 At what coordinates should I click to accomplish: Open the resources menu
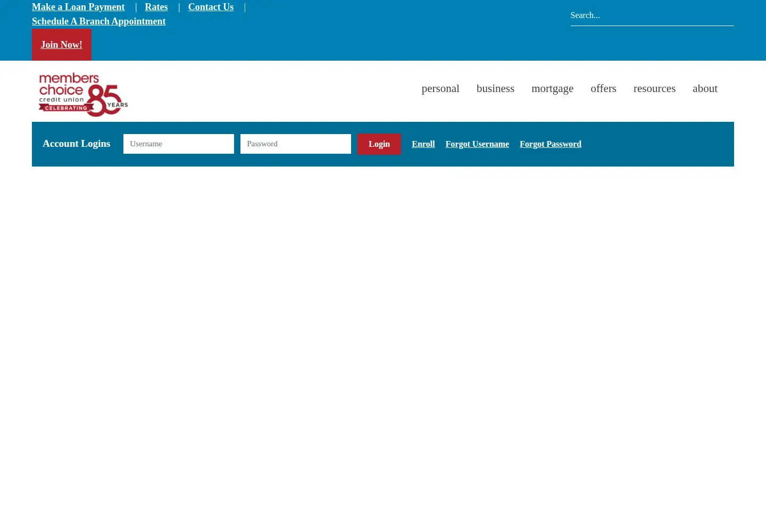[x=654, y=88]
